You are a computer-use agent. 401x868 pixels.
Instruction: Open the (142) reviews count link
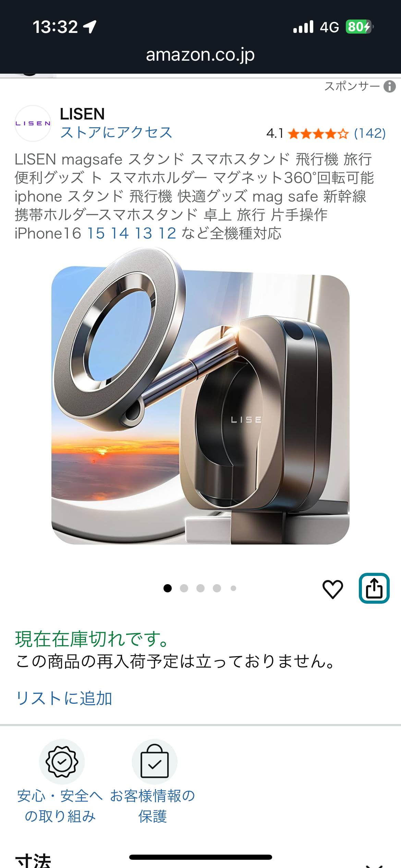pos(370,133)
